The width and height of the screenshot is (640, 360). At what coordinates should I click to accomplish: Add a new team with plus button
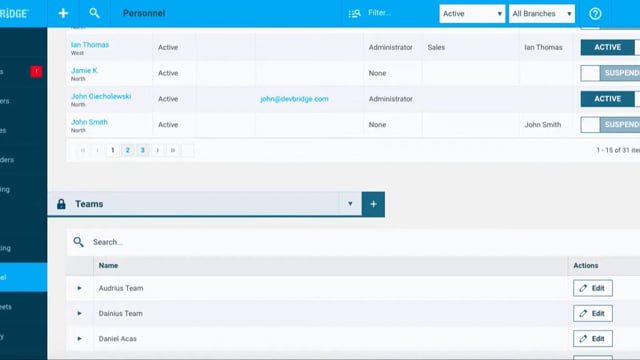pos(373,204)
